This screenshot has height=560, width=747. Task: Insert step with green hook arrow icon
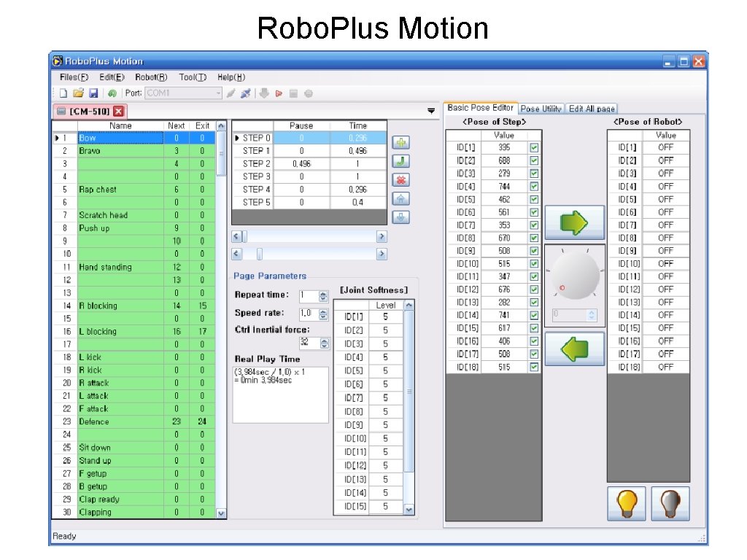point(401,161)
